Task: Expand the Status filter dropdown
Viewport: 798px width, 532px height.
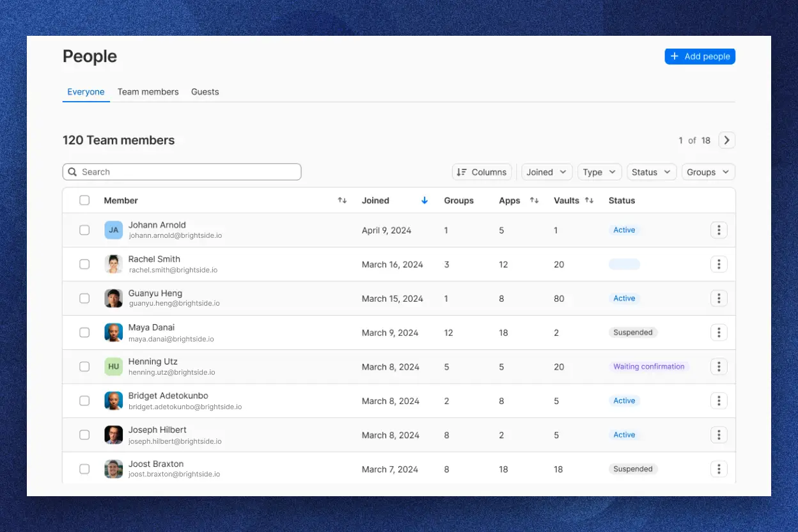Action: [x=651, y=171]
